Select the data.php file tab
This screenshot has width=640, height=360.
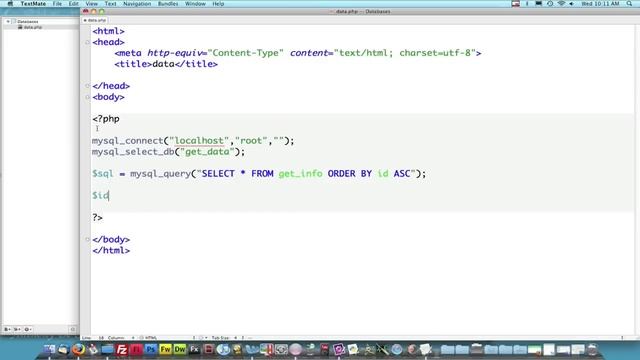[x=95, y=20]
